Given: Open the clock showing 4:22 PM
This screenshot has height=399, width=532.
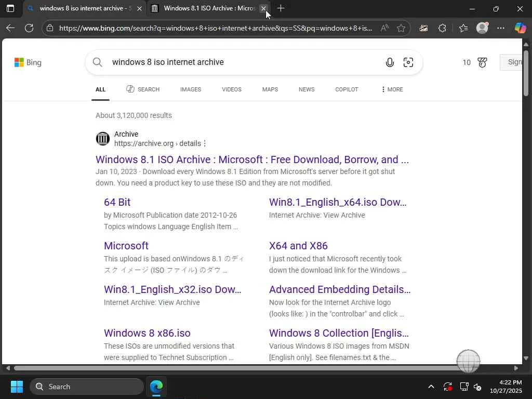Looking at the screenshot, I should 506,387.
